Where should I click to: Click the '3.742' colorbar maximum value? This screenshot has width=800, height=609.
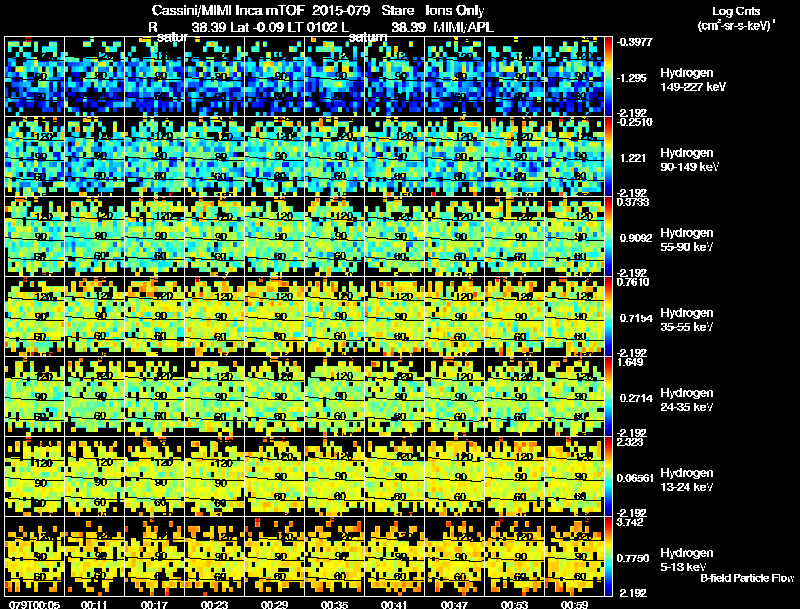pyautogui.click(x=631, y=522)
